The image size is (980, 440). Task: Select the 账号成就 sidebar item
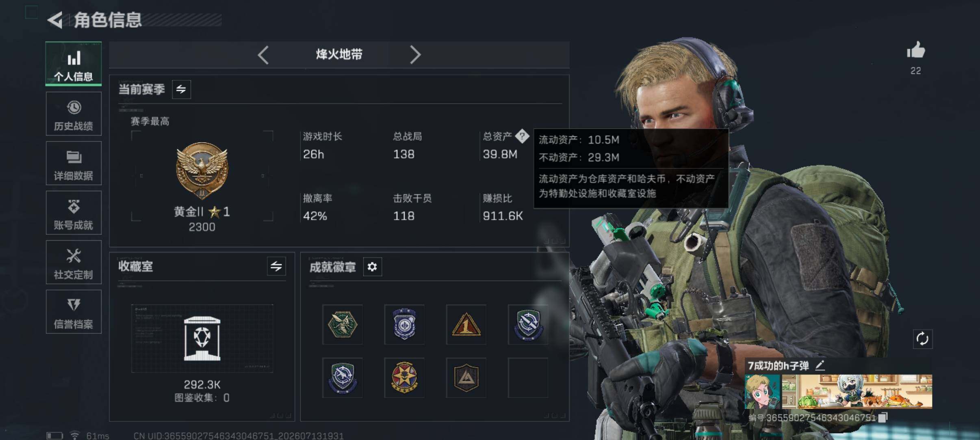point(74,213)
